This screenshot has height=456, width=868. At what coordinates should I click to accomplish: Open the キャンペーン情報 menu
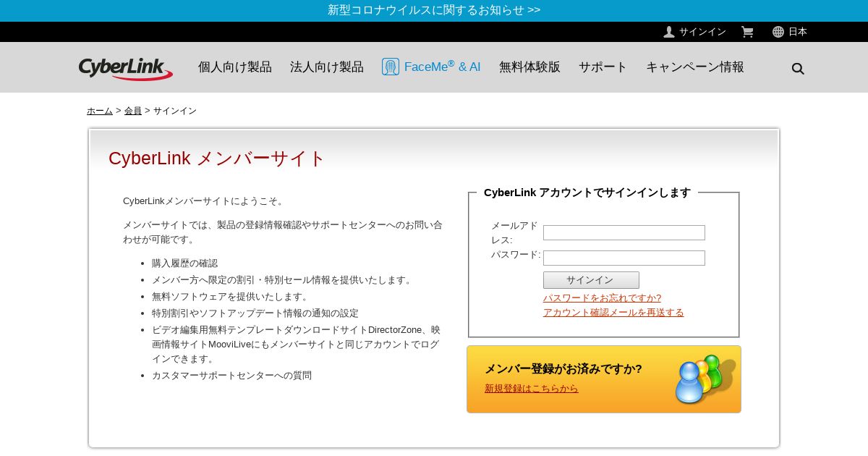[695, 67]
